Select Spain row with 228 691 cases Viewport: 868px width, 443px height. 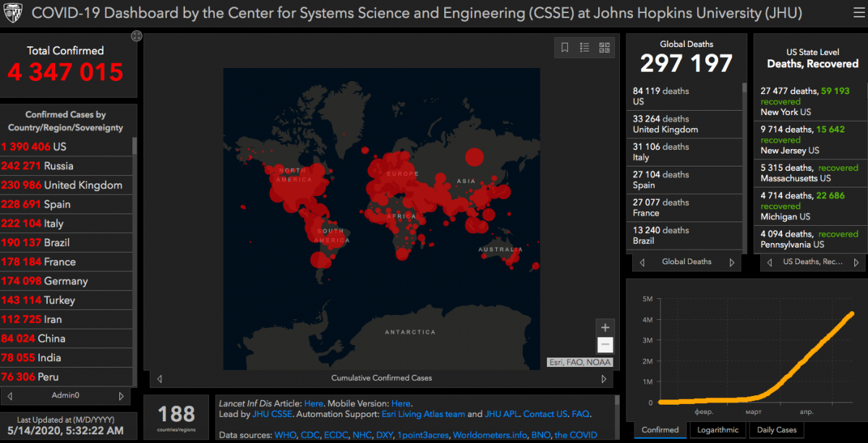coord(67,204)
